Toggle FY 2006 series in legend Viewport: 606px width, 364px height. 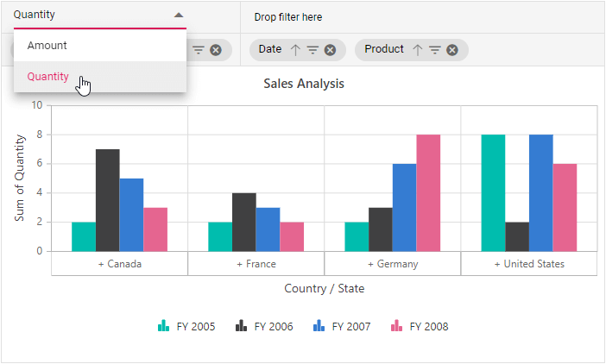click(x=264, y=326)
